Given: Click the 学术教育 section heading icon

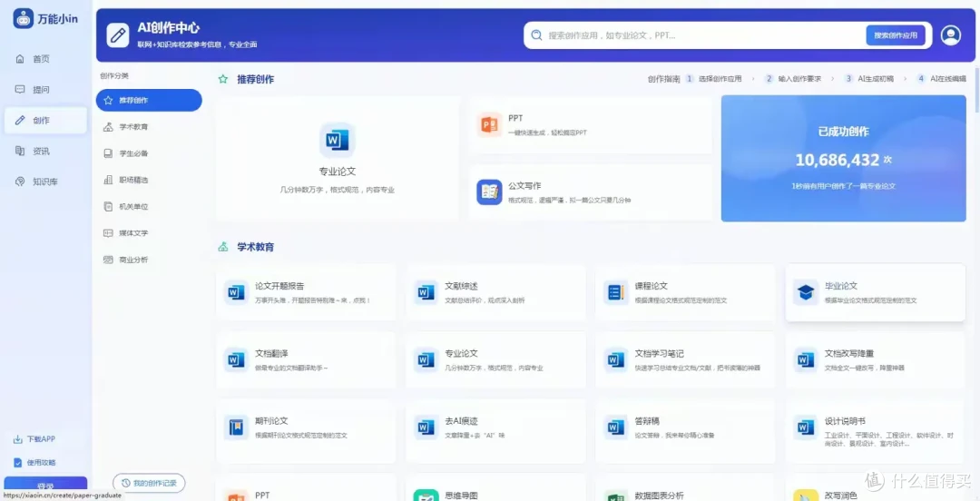Looking at the screenshot, I should [222, 247].
